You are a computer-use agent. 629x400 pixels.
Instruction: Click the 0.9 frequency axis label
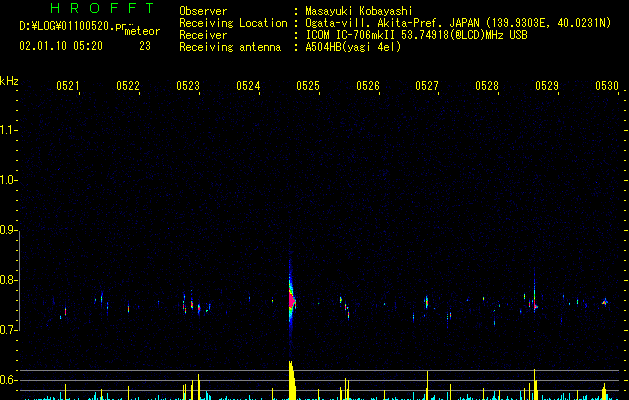pyautogui.click(x=8, y=230)
